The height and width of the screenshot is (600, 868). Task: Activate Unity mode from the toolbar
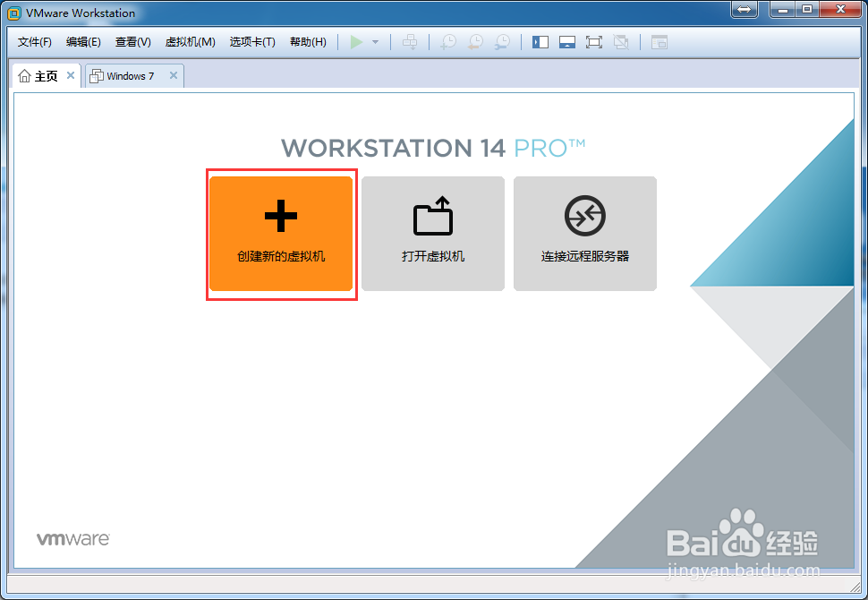click(619, 41)
